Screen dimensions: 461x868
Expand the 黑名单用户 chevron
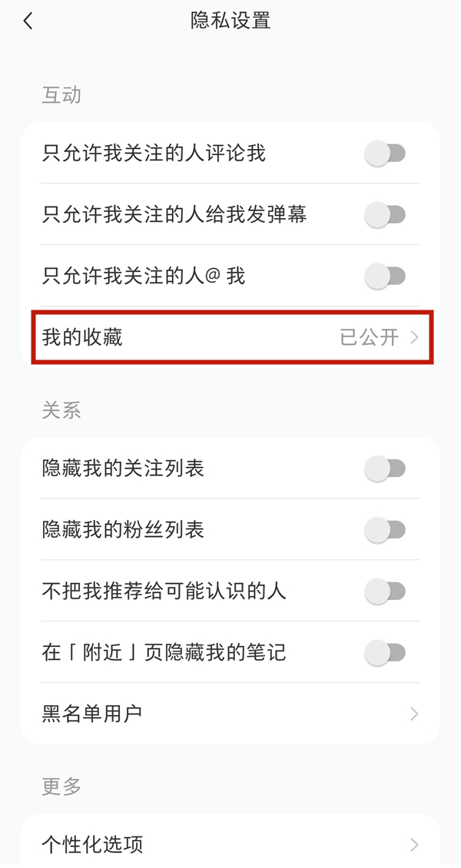click(x=413, y=713)
